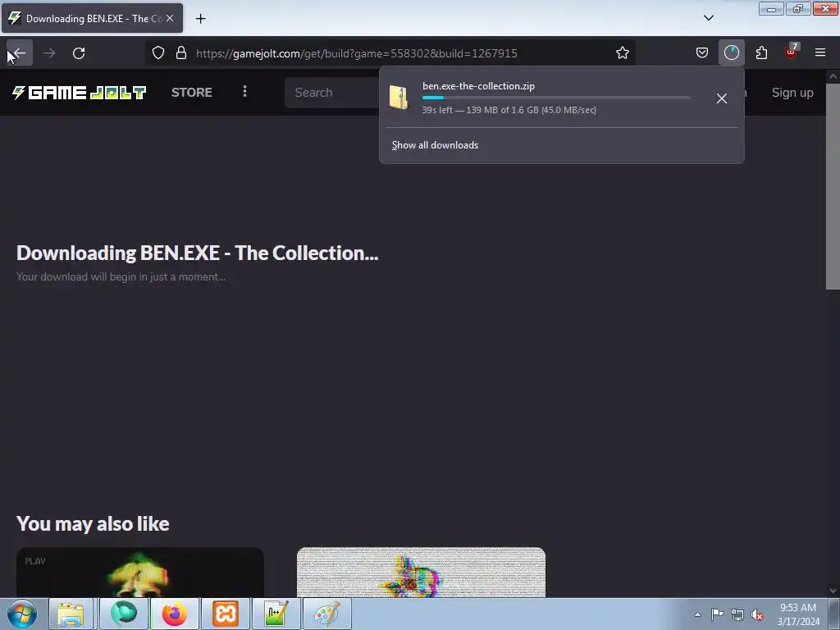Open Notepad++ from the taskbar
840x630 pixels.
coord(276,614)
